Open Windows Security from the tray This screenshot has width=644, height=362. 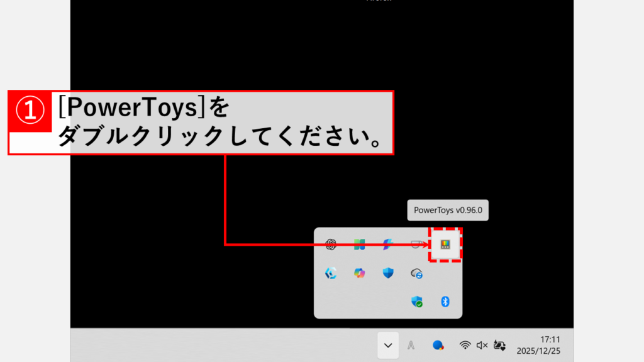[388, 273]
